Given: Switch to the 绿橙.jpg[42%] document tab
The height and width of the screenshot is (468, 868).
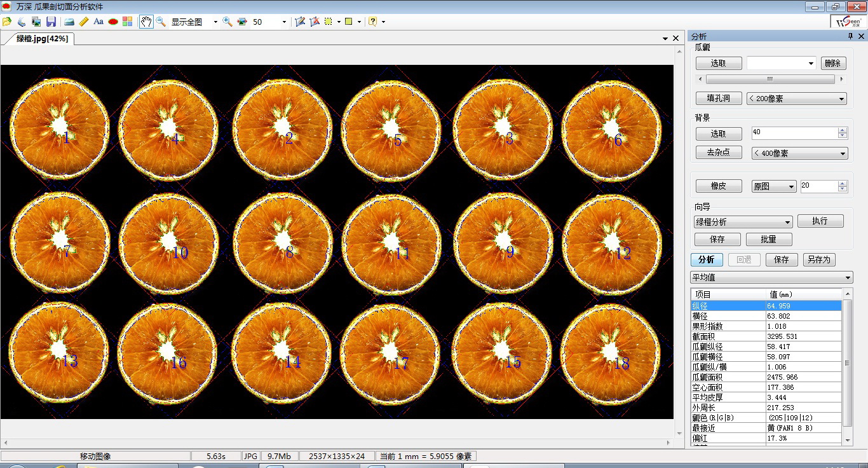Looking at the screenshot, I should coord(42,39).
